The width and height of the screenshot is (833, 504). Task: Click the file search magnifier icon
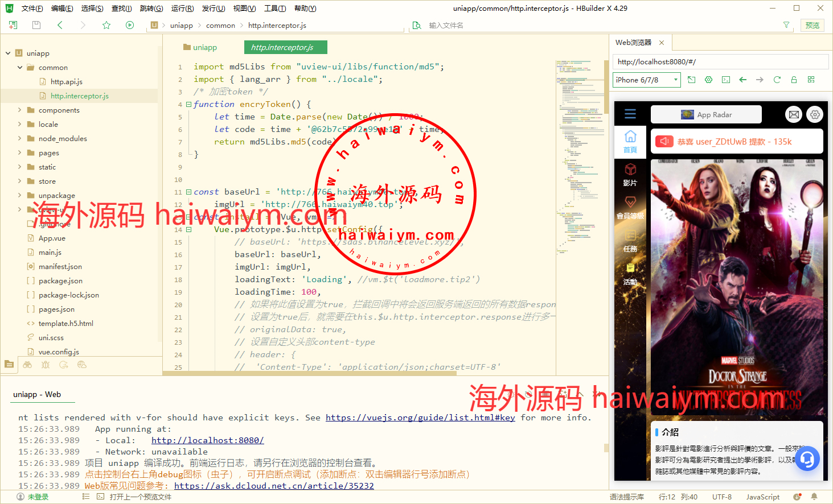417,25
